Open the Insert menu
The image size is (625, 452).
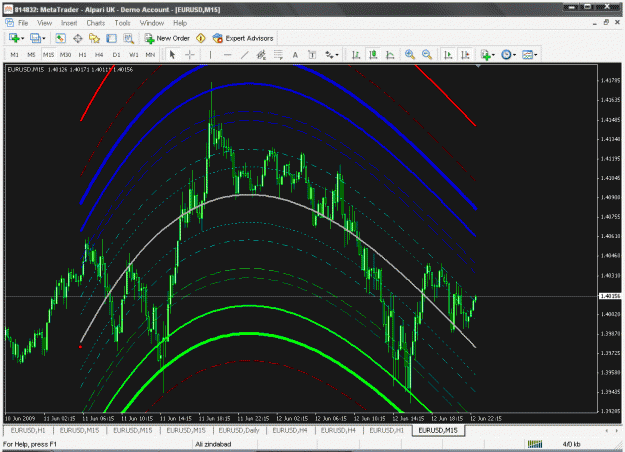pos(69,23)
